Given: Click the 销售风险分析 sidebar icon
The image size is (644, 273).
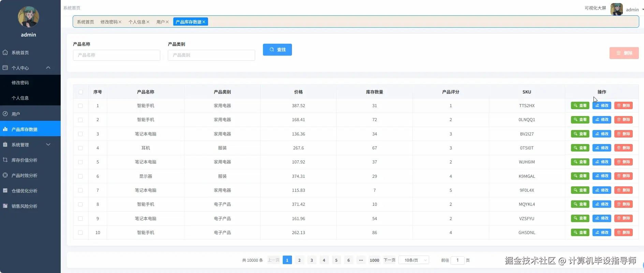Looking at the screenshot, I should coord(5,206).
